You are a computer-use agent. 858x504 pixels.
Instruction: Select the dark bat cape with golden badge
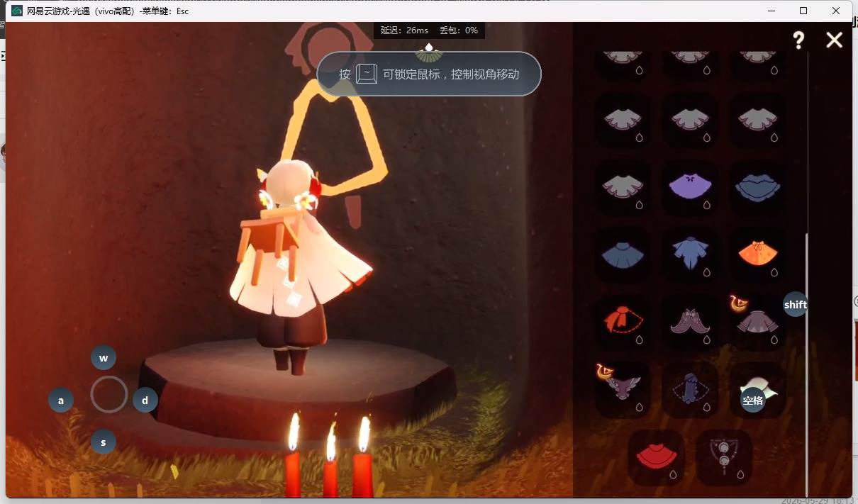coord(623,390)
